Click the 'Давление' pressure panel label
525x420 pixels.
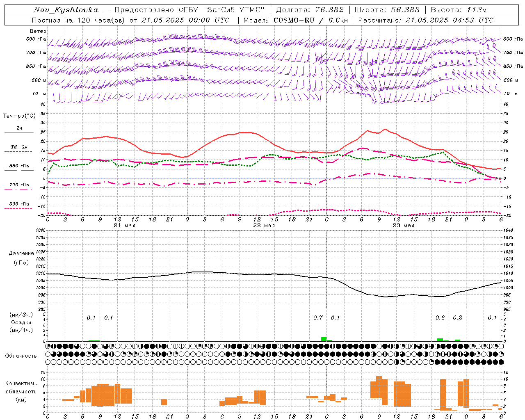[x=21, y=253]
